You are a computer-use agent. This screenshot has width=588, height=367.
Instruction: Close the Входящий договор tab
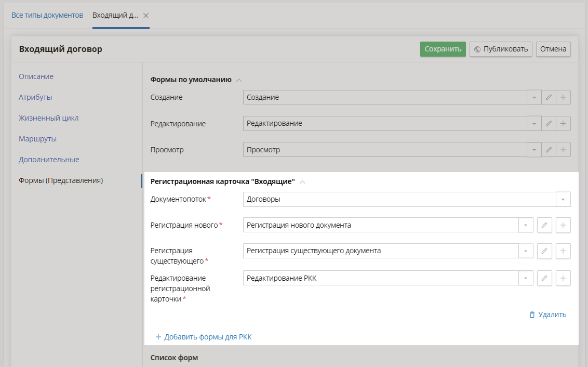point(146,15)
